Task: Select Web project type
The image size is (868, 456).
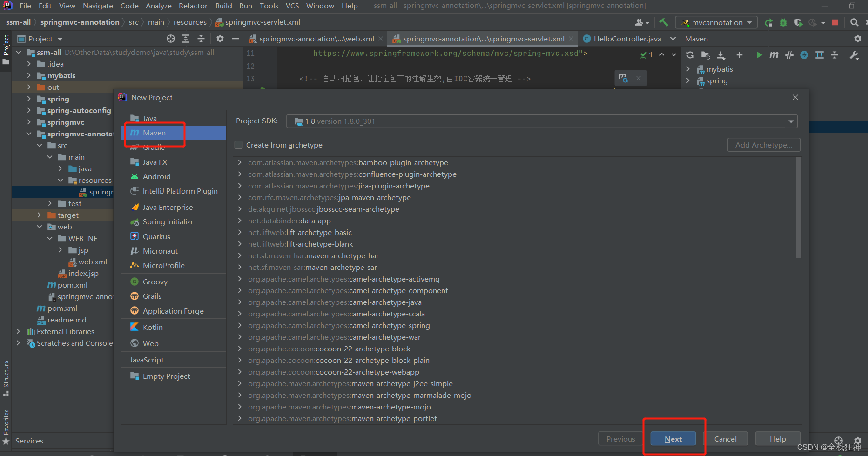Action: point(174,343)
